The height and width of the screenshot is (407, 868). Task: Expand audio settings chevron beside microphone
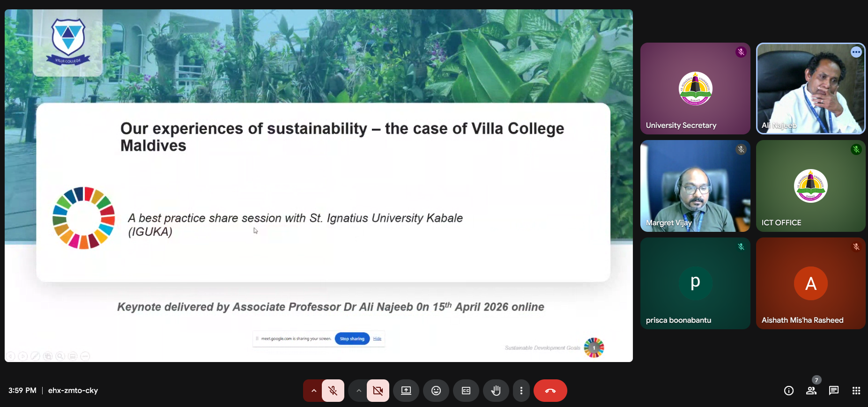(x=313, y=391)
